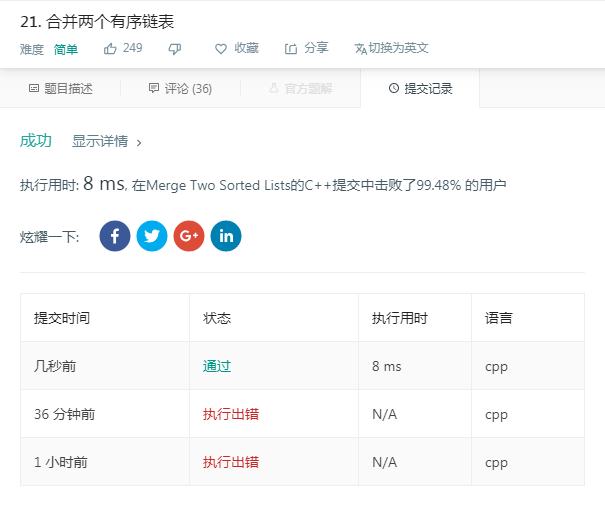Click N/A in the 36 分钟前 row
This screenshot has height=526, width=605.
tap(384, 414)
